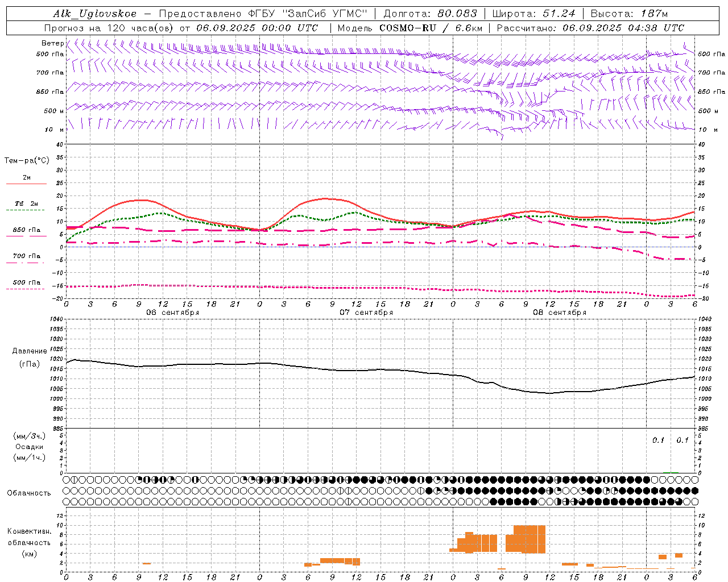Viewport: 728px width, 582px height.
Task: Select the (мм/1ч.) precipitation unit label
Action: pos(30,458)
